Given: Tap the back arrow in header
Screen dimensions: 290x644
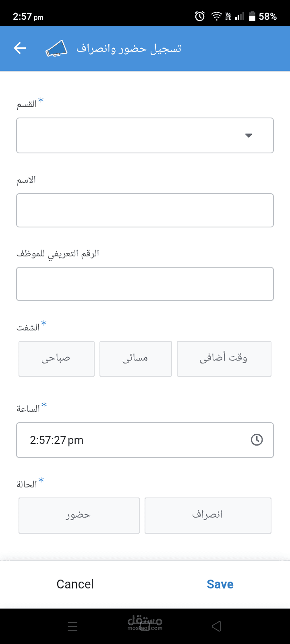Looking at the screenshot, I should coord(20,48).
